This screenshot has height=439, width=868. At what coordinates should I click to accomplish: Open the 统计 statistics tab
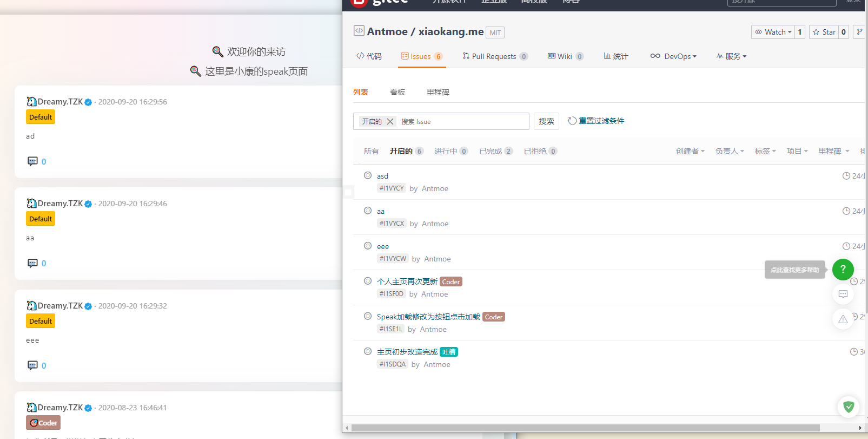coord(616,56)
